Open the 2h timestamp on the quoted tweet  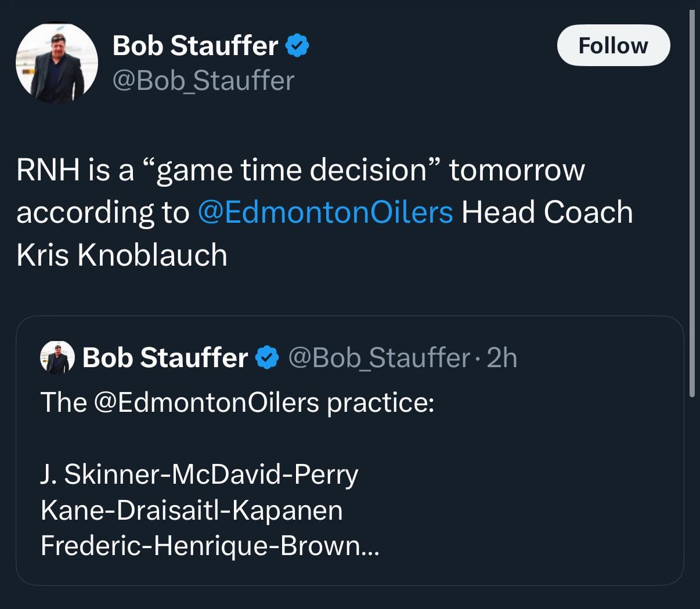502,358
